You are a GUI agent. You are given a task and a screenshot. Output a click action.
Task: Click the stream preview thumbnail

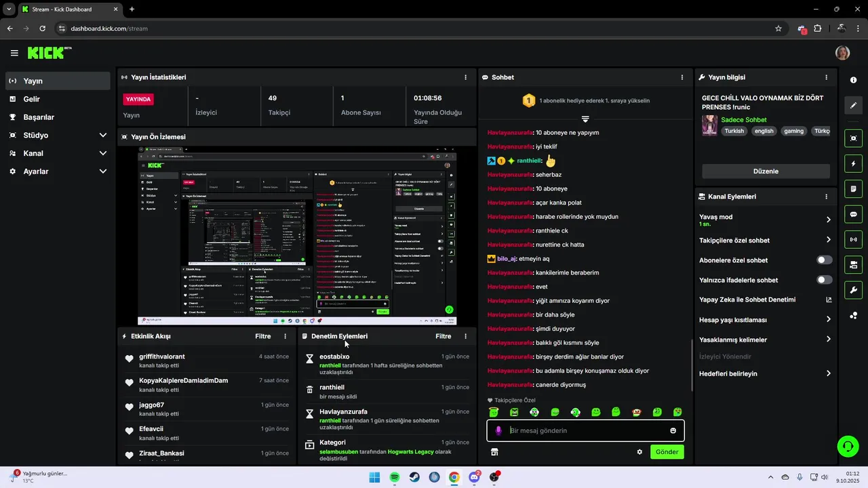pos(297,236)
